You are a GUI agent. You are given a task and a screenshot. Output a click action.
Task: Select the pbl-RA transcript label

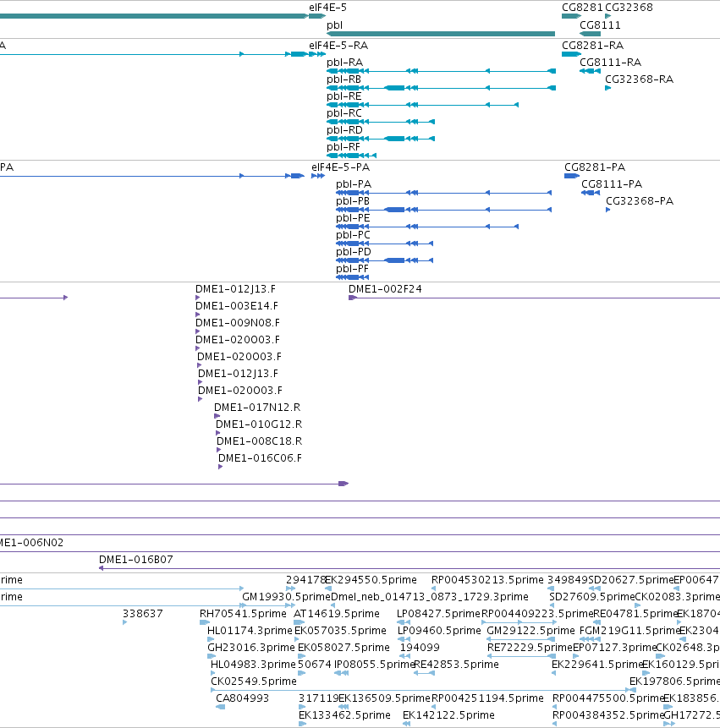(344, 63)
